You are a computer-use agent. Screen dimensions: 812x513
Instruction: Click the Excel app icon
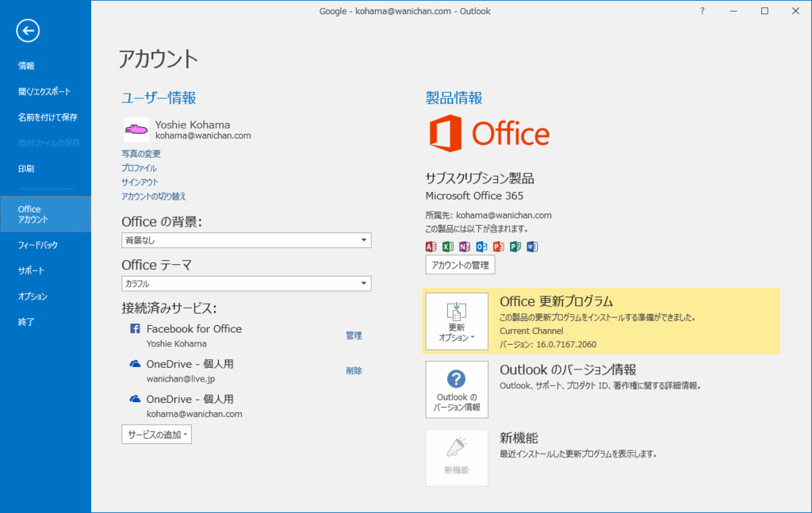pyautogui.click(x=448, y=247)
